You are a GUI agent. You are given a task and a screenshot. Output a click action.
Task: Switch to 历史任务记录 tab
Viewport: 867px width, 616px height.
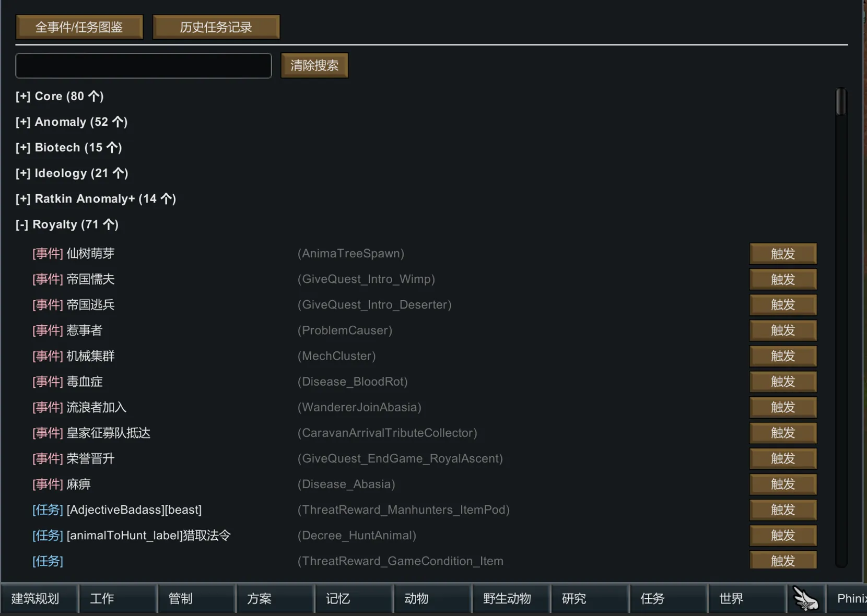(x=216, y=27)
